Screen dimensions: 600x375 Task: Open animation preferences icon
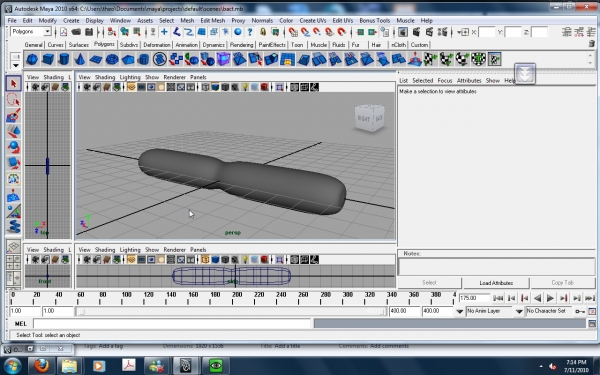tap(592, 311)
